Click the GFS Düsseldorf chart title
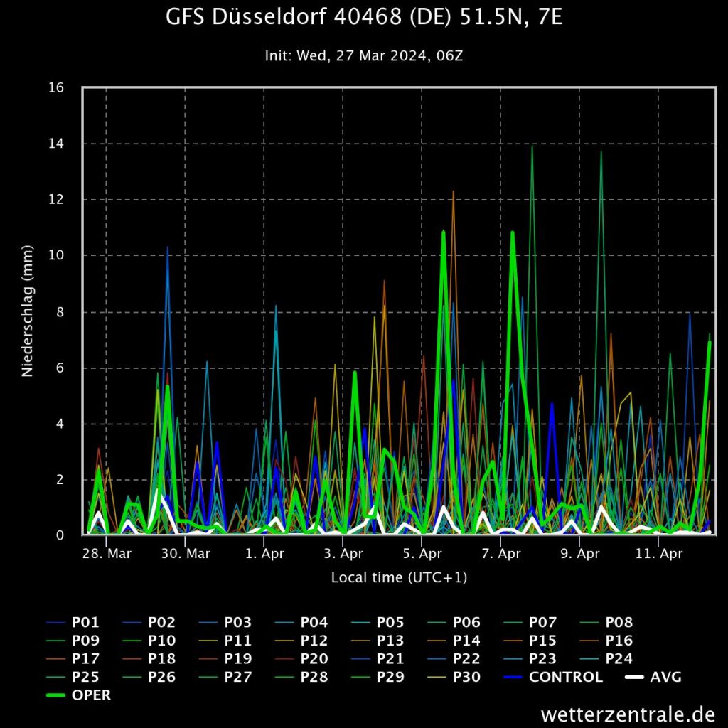 363,18
